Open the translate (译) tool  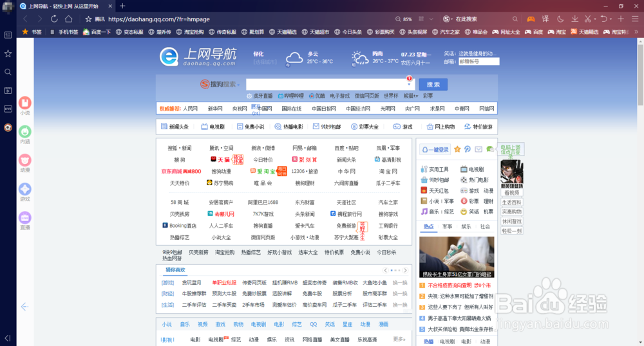545,19
